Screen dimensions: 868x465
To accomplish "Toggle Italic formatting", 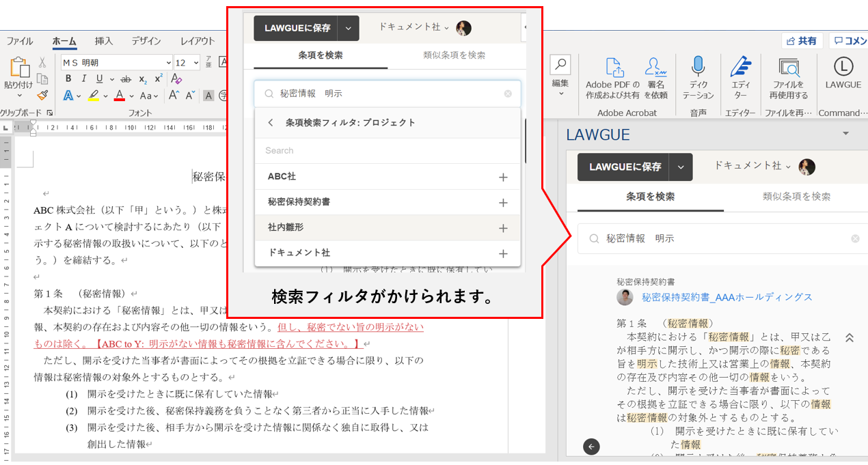I will 84,79.
